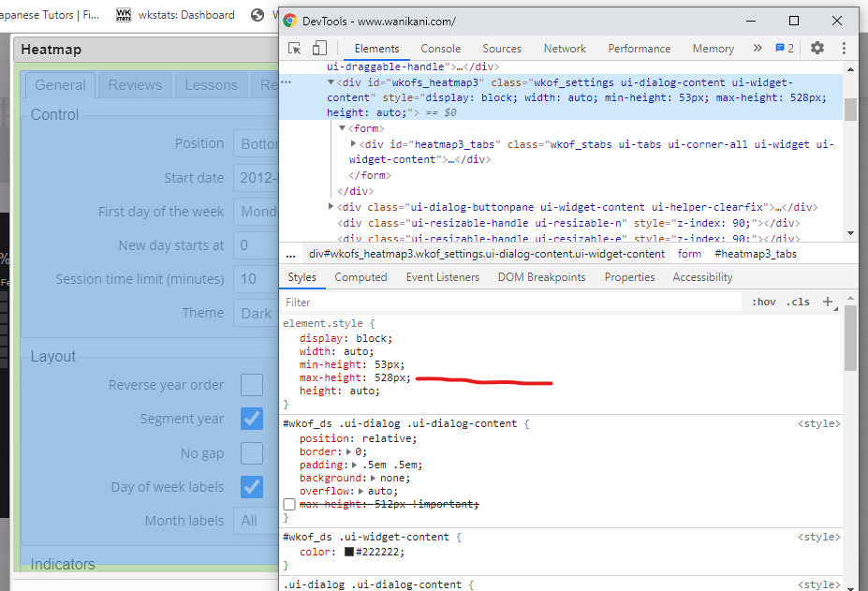Enable the Reverse year order checkbox
This screenshot has width=868, height=591.
click(251, 385)
